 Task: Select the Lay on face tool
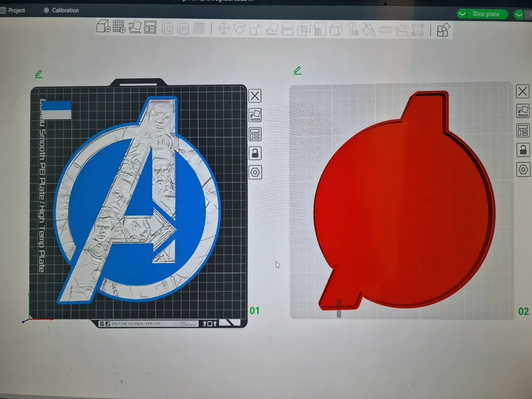click(272, 29)
